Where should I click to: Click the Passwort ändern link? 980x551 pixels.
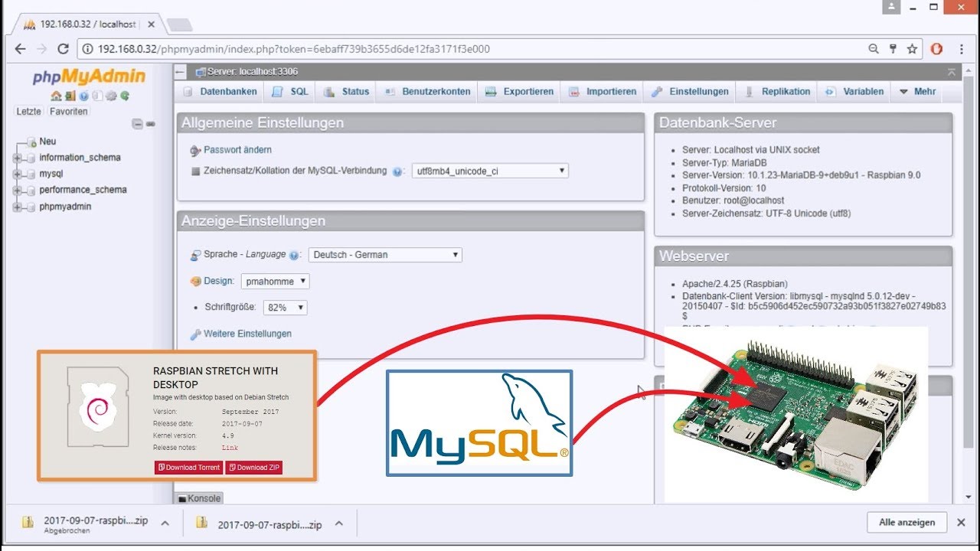237,150
